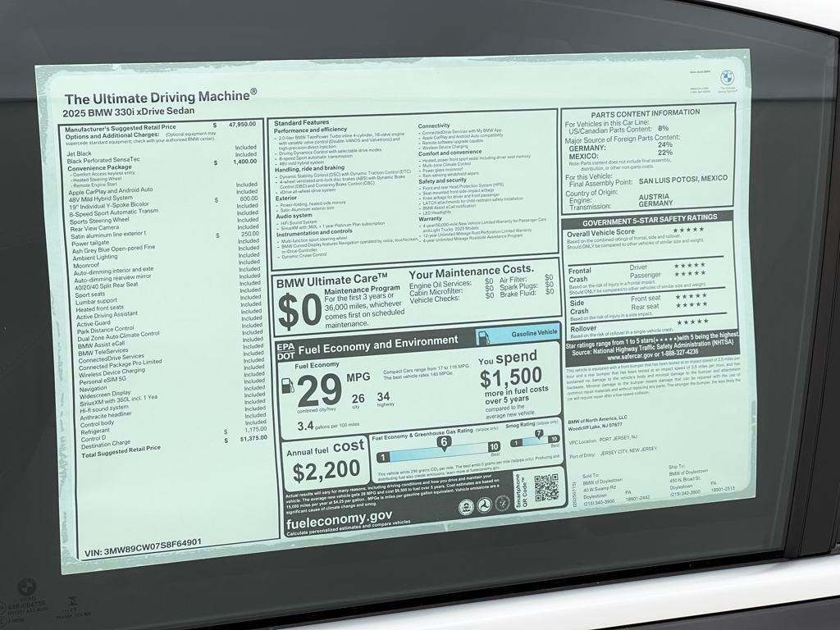Screen dimensions: 840x630
Task: Click 'Park Distance Control' option
Action: pos(106,330)
